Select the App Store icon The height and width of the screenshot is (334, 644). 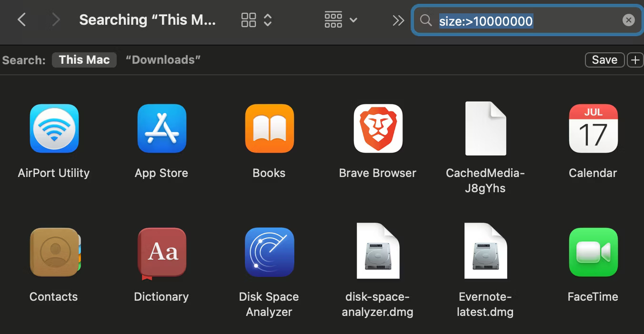pyautogui.click(x=161, y=128)
